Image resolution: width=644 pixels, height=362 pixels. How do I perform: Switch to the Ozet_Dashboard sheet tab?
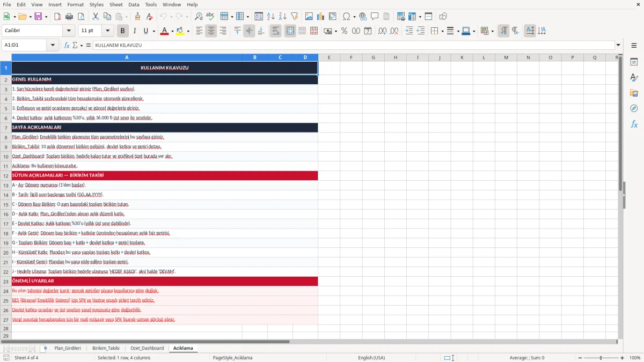(x=147, y=348)
